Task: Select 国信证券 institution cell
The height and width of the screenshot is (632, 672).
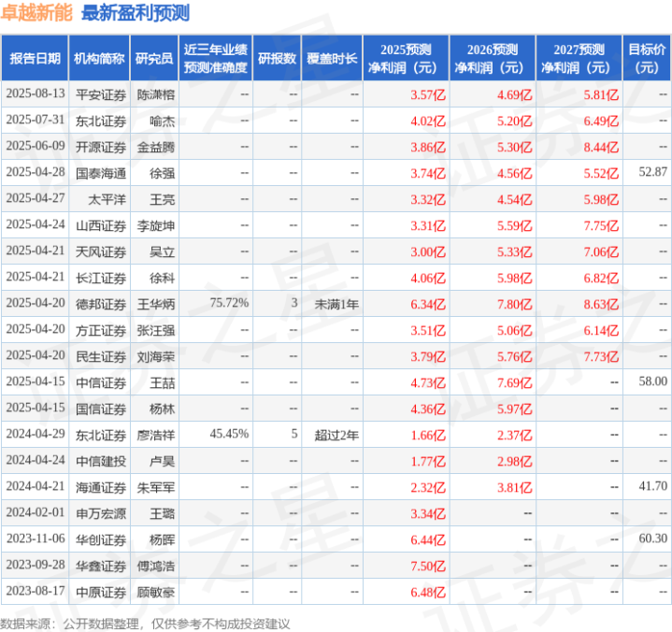Action: 101,409
